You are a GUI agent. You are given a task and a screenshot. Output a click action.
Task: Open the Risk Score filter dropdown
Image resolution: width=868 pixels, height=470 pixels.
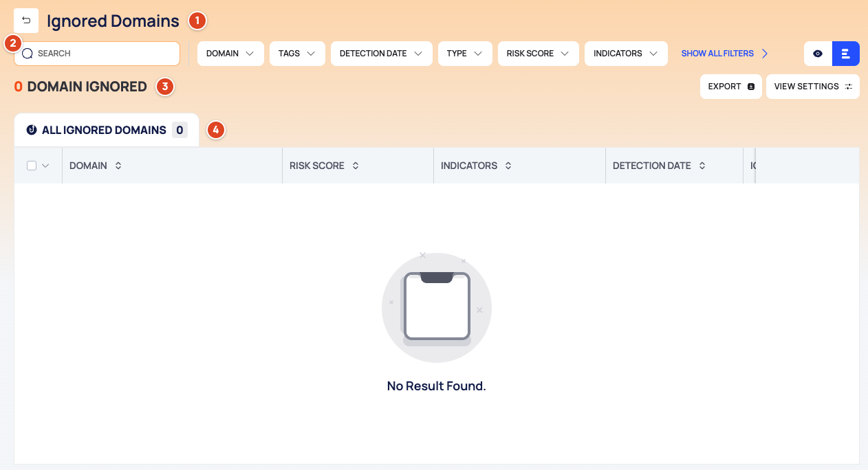pos(538,54)
